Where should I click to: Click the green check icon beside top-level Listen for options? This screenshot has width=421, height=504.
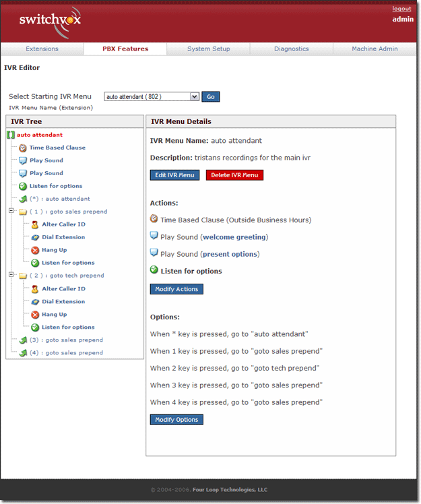point(22,187)
